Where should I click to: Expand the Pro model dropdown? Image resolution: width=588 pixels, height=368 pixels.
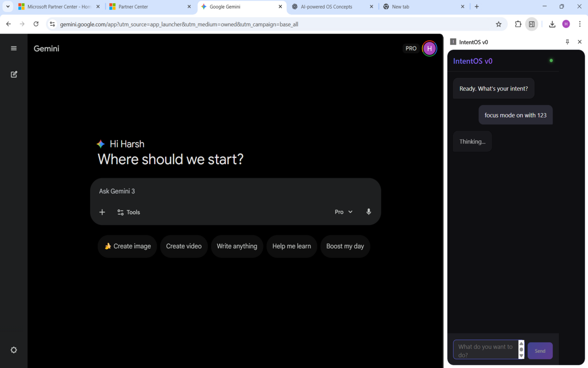(x=344, y=212)
